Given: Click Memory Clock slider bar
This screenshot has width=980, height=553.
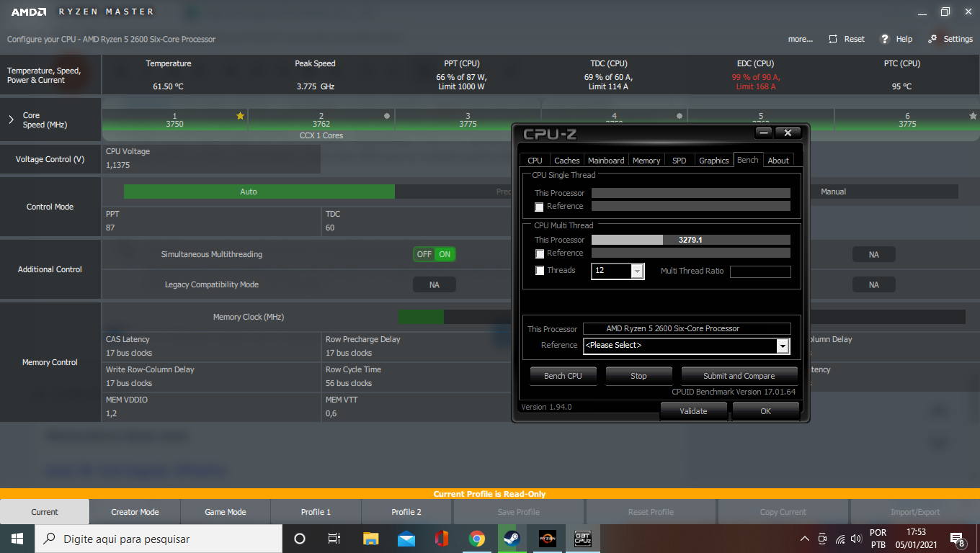Looking at the screenshot, I should click(x=682, y=317).
